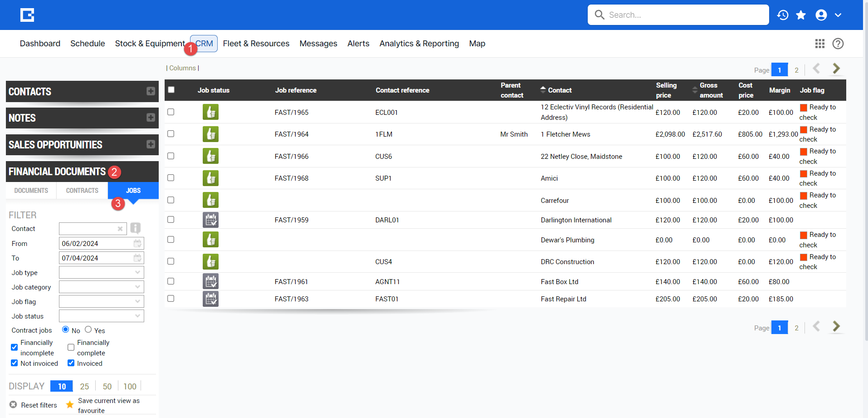Click the calendar status icon for FAST/1963
Image resolution: width=868 pixels, height=418 pixels.
click(210, 299)
